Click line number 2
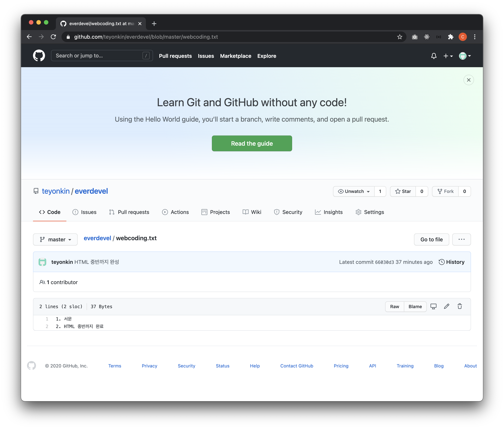This screenshot has height=429, width=504. pyautogui.click(x=47, y=326)
